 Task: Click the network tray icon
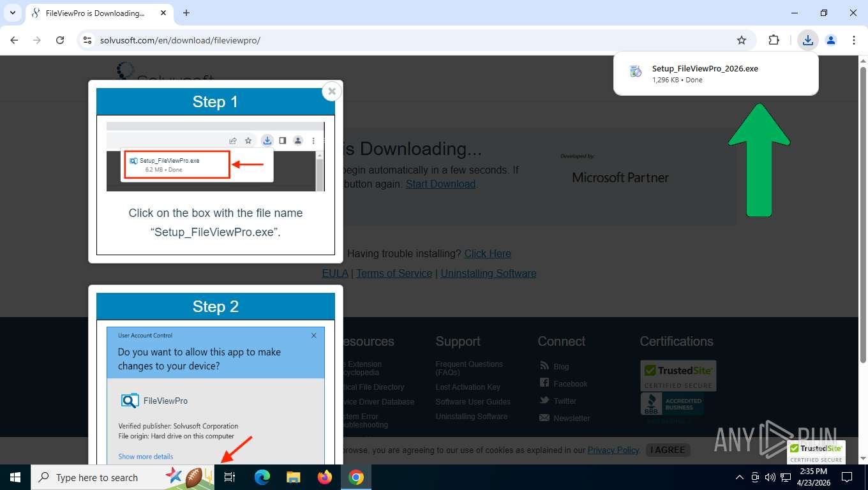pos(785,477)
